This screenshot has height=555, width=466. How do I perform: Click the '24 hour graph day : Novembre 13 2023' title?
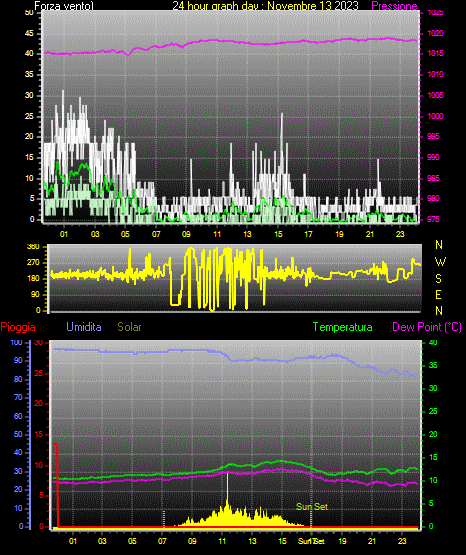point(265,6)
